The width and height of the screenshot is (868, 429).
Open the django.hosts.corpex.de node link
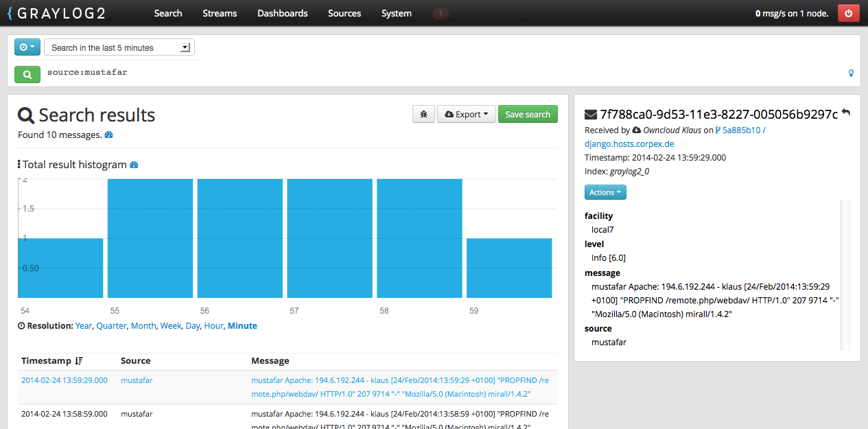click(x=629, y=144)
